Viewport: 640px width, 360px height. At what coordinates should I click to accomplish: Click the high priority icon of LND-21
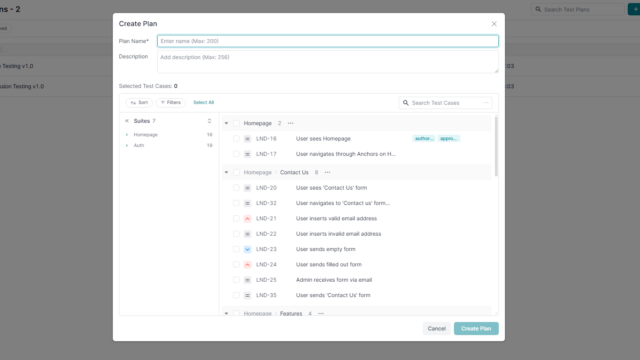click(247, 218)
